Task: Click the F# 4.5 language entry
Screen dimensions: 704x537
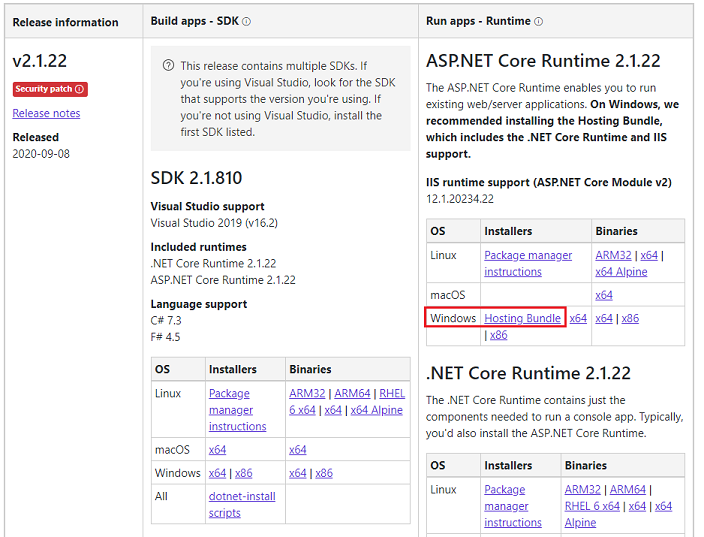Action: pyautogui.click(x=165, y=337)
